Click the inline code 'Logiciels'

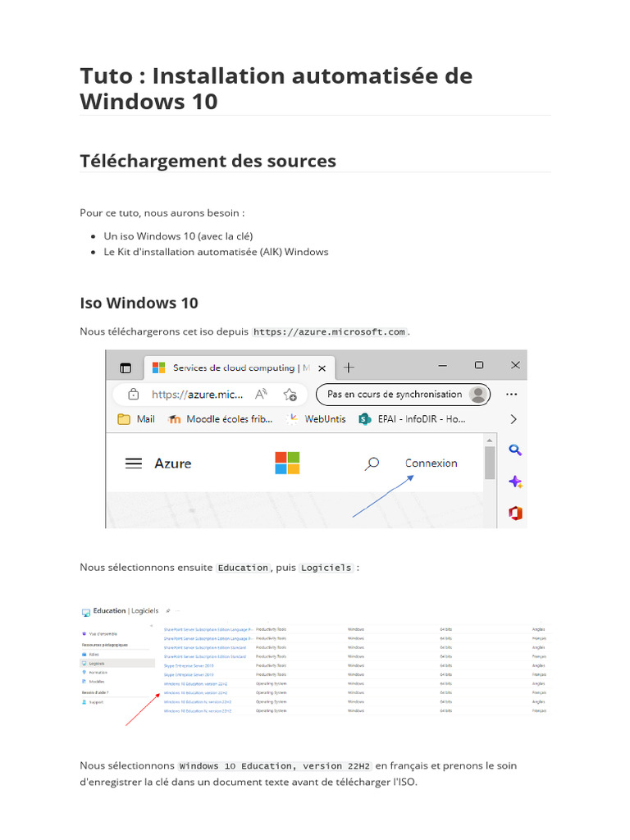[326, 568]
